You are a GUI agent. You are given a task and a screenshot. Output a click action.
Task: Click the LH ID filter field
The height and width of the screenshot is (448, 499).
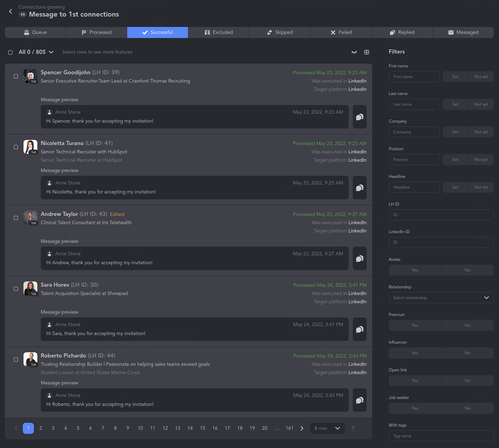pyautogui.click(x=441, y=215)
